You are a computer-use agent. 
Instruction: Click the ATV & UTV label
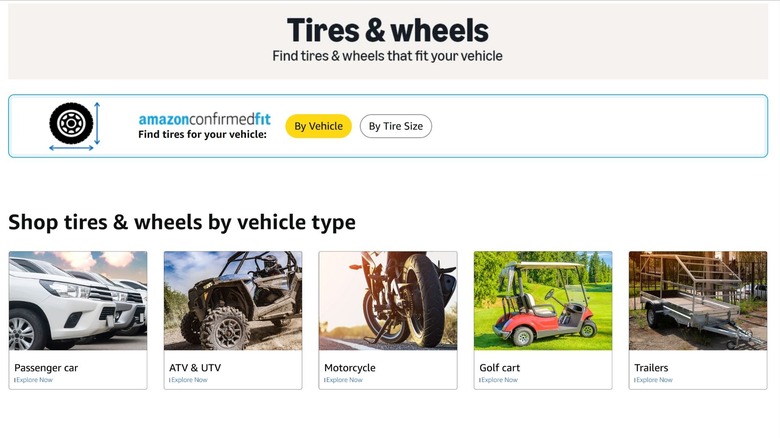(x=195, y=368)
